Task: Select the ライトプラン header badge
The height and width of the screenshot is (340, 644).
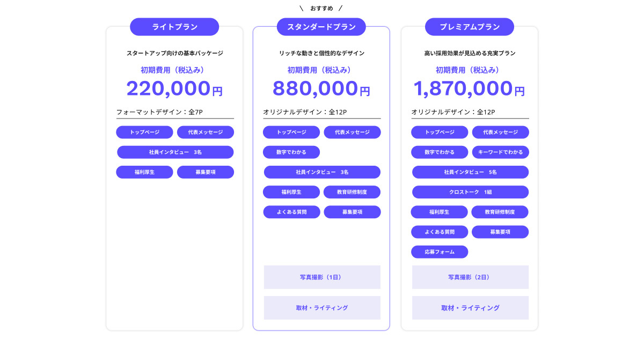Action: click(x=174, y=27)
